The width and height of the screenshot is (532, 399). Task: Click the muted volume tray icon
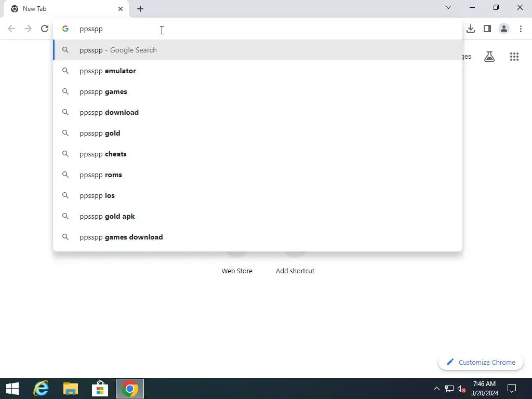tap(461, 389)
